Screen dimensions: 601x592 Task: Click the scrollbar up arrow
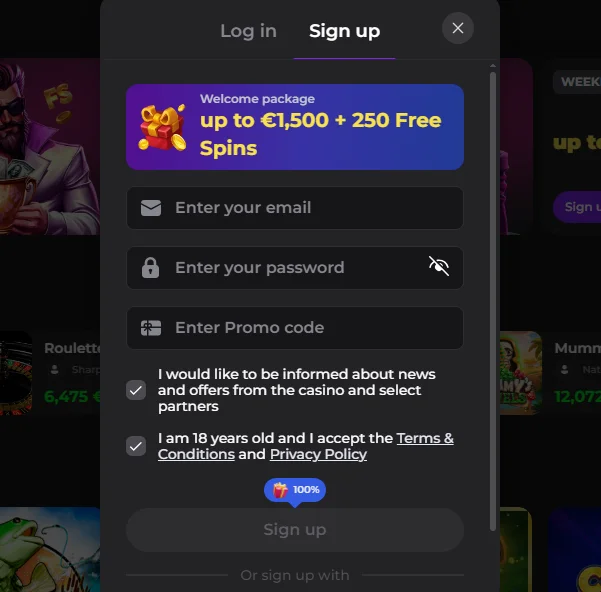pos(493,66)
